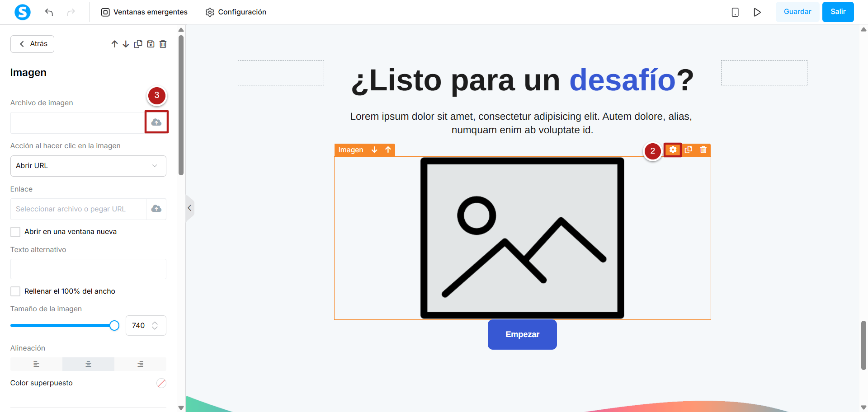
Task: Open the Color superpuesto color picker
Action: [x=161, y=383]
